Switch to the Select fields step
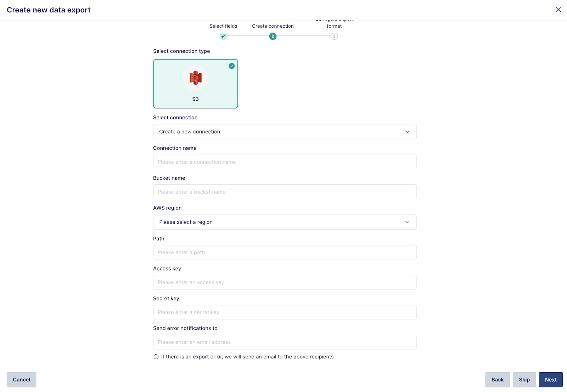 coord(223,26)
